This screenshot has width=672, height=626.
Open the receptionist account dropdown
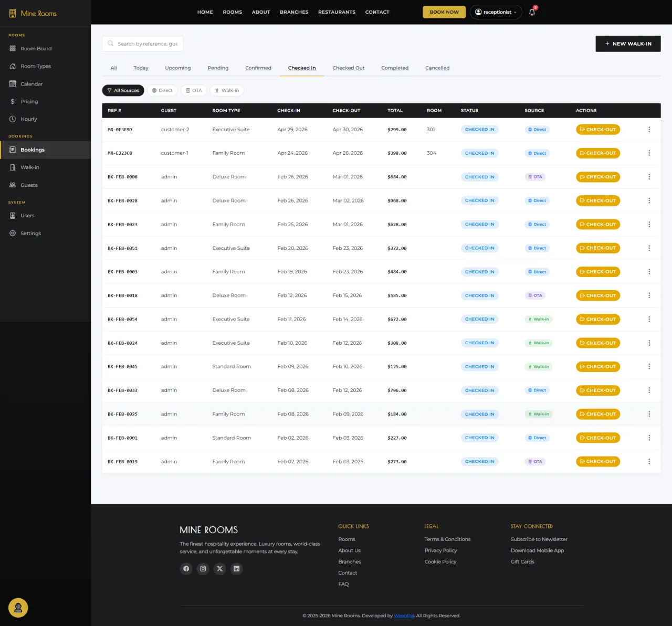496,12
